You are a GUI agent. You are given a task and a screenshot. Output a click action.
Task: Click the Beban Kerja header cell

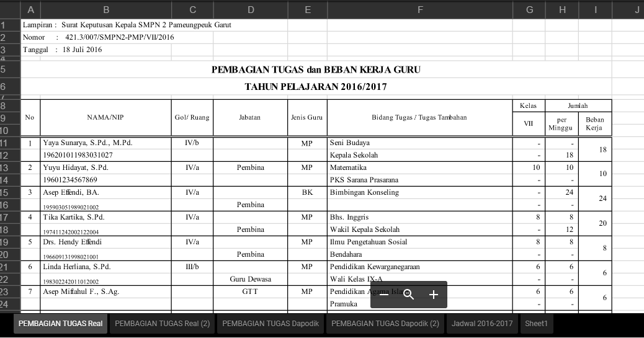595,123
